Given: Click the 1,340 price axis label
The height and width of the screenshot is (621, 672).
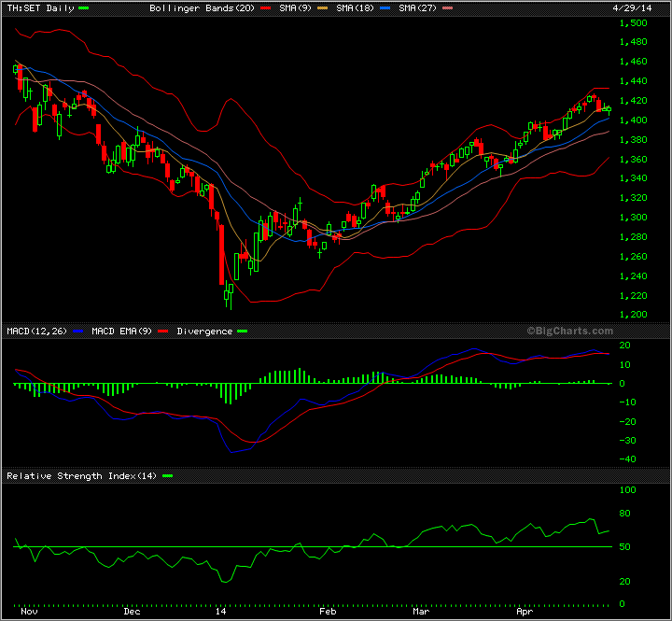Looking at the screenshot, I should click(634, 178).
